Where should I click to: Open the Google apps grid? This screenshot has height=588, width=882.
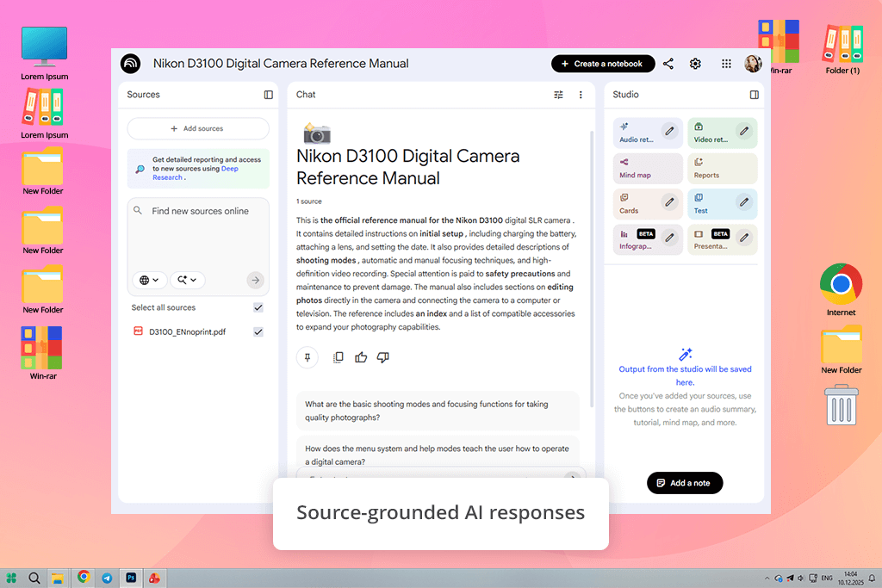tap(726, 64)
